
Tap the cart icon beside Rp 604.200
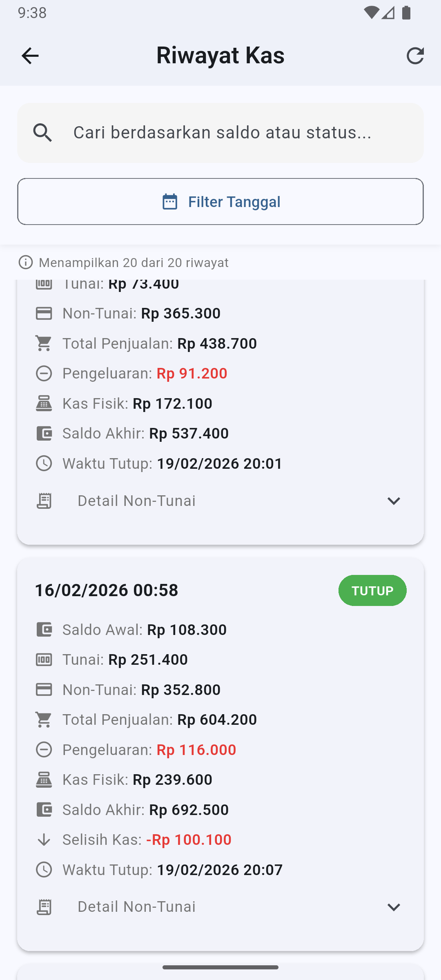(44, 719)
